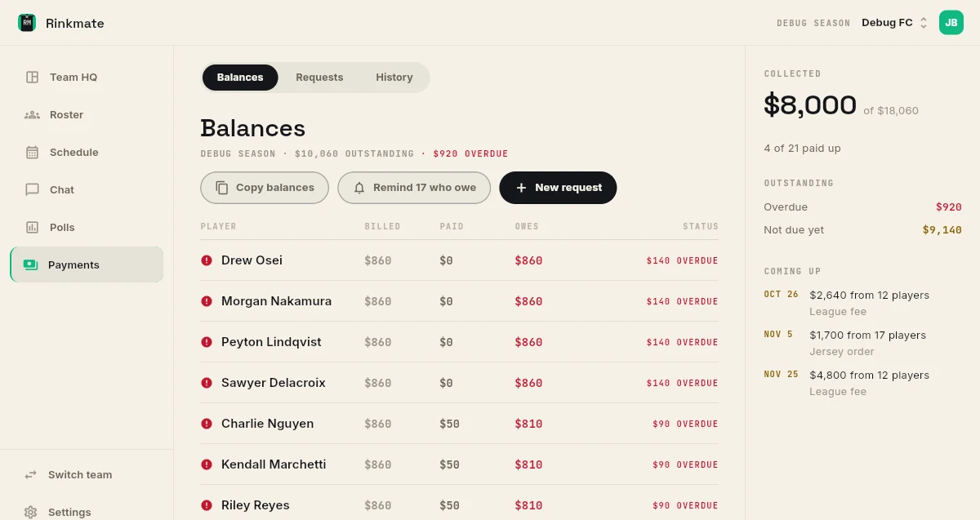Click overdue alert icon beside Charlie Nguyen
This screenshot has width=980, height=520.
point(207,424)
